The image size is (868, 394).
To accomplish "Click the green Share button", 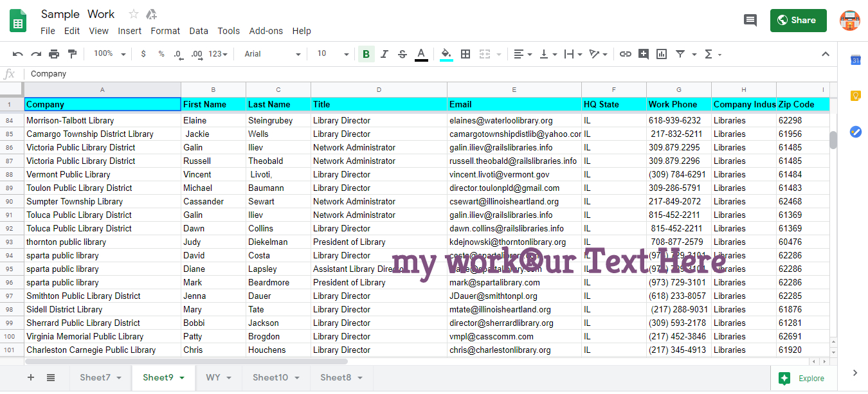I will [798, 20].
